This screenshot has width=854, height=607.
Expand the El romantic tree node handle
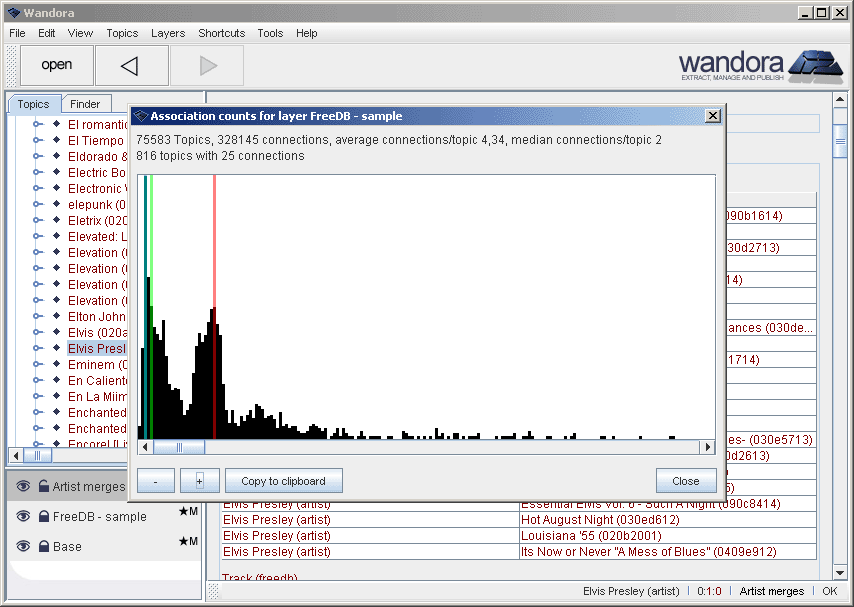(x=39, y=125)
